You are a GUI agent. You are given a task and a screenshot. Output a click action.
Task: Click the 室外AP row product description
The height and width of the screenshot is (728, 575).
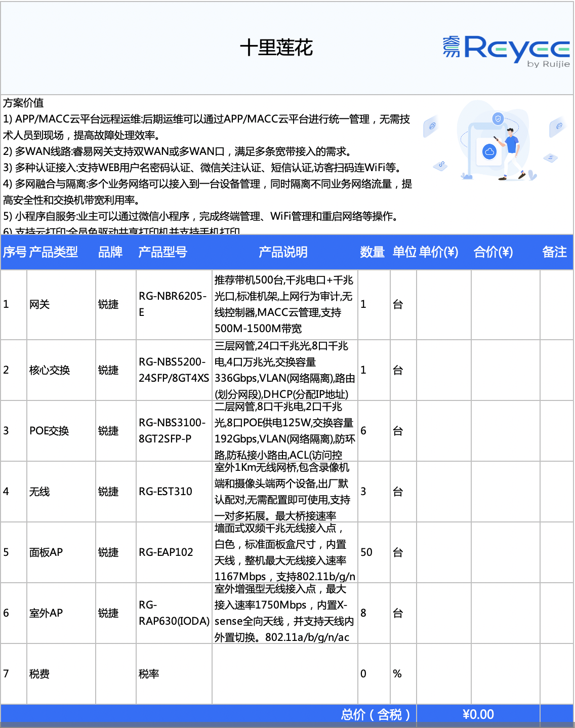285,613
